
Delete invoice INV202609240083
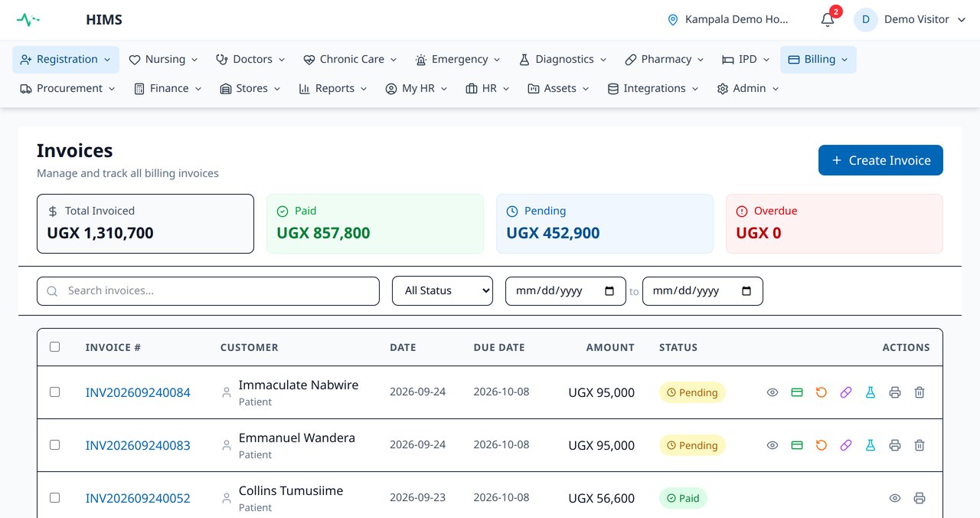tap(920, 445)
